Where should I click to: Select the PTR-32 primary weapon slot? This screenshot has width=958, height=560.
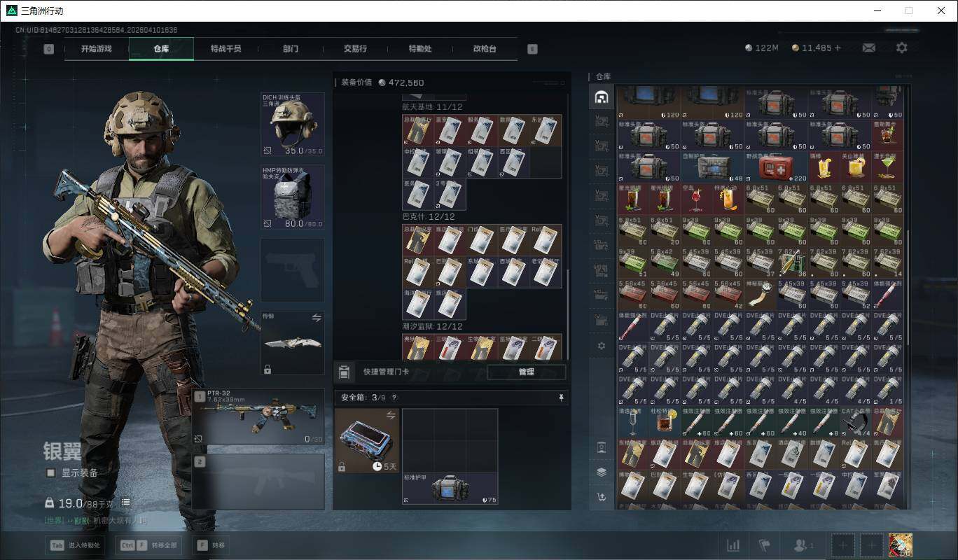pos(258,417)
